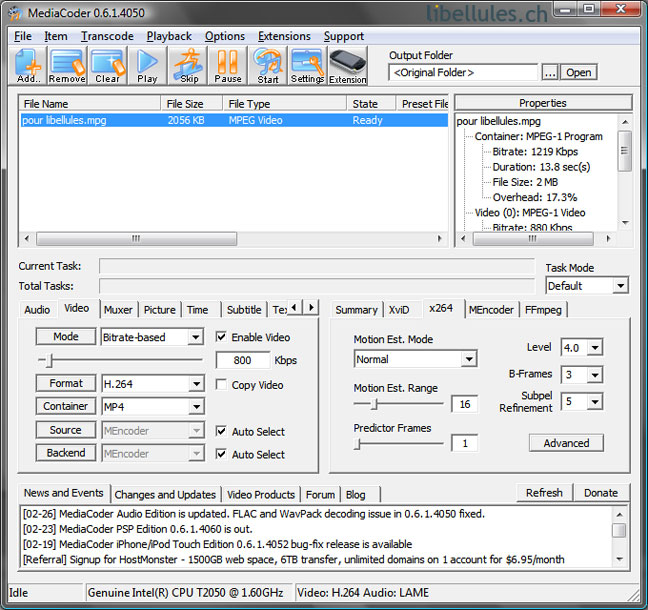Switch to the FFmpeg tab

[x=543, y=310]
